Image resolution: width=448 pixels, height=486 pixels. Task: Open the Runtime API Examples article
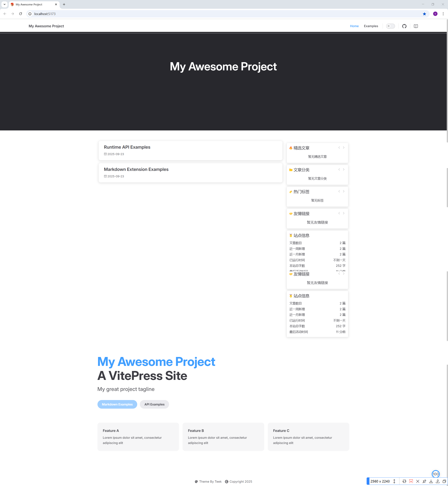pyautogui.click(x=127, y=147)
